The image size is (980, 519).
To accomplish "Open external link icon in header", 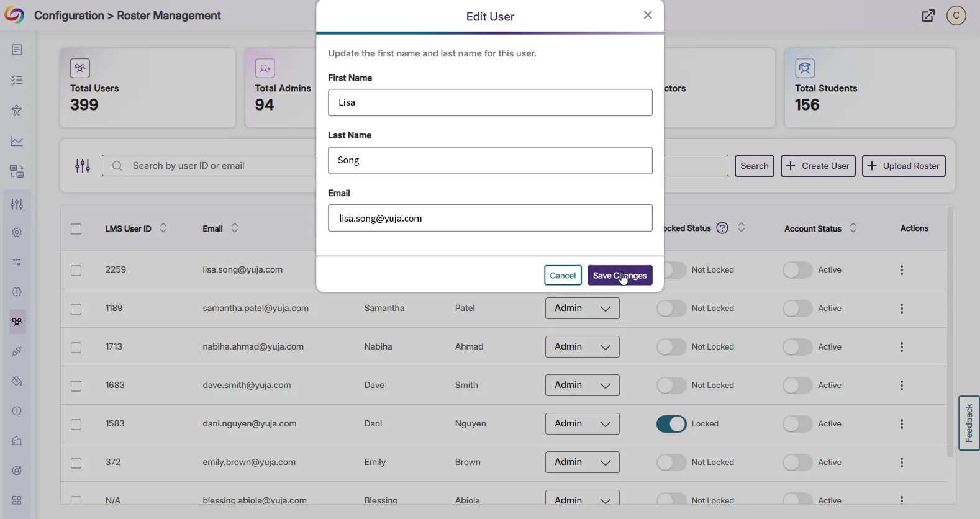I will (928, 16).
